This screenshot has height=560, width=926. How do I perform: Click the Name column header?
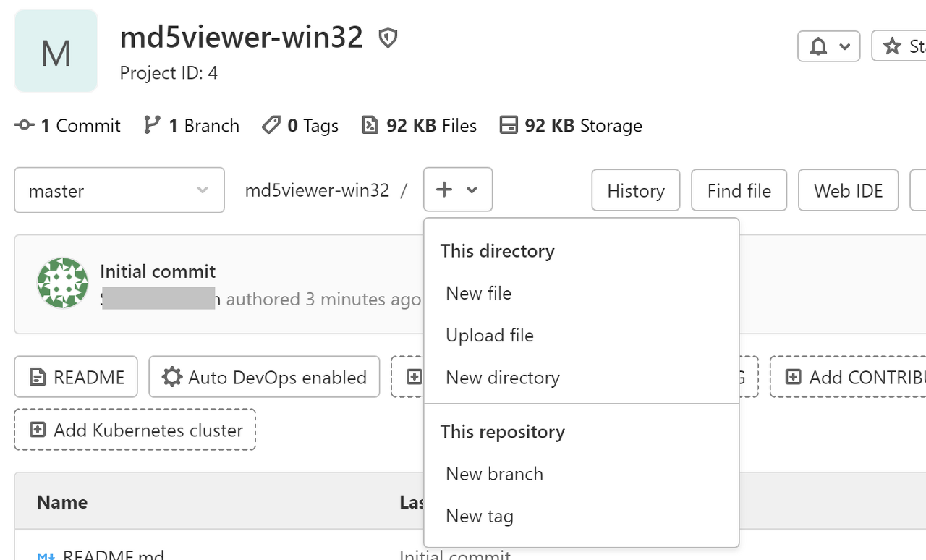coord(62,502)
